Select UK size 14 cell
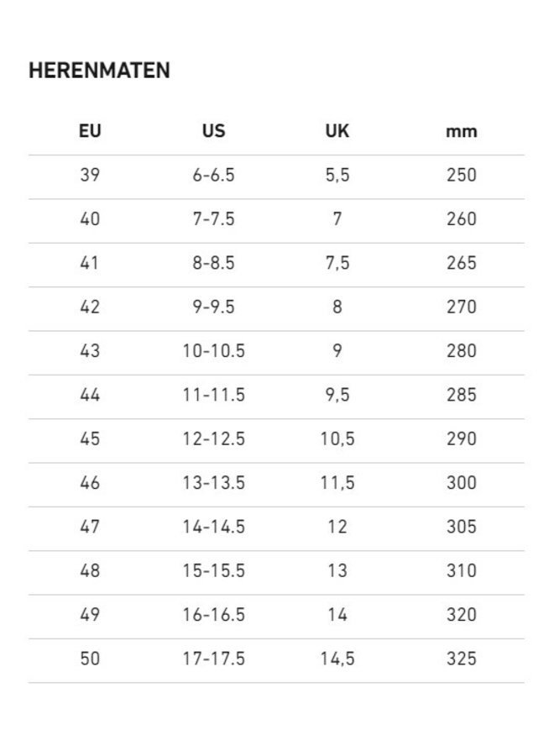The image size is (554, 756). point(337,615)
